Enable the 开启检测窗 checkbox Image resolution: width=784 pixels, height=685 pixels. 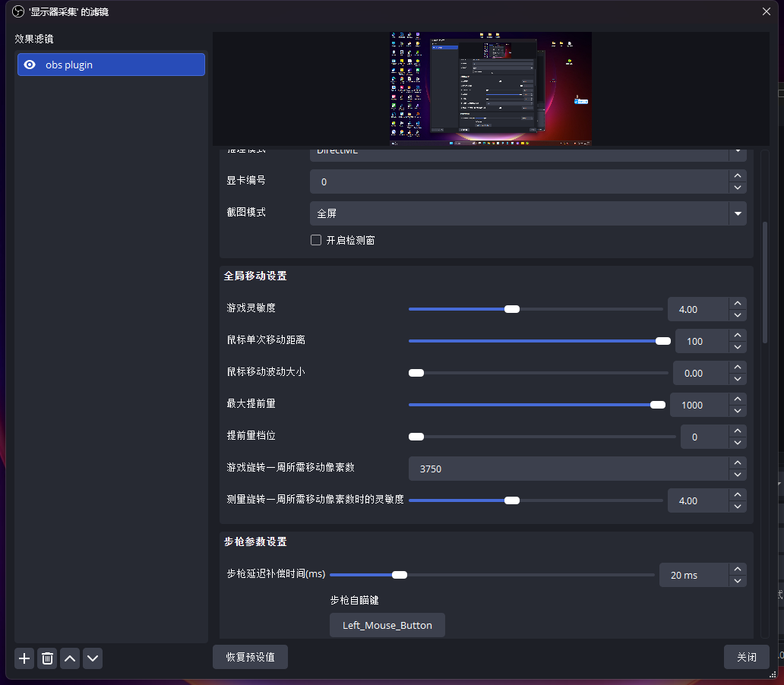[x=316, y=240]
